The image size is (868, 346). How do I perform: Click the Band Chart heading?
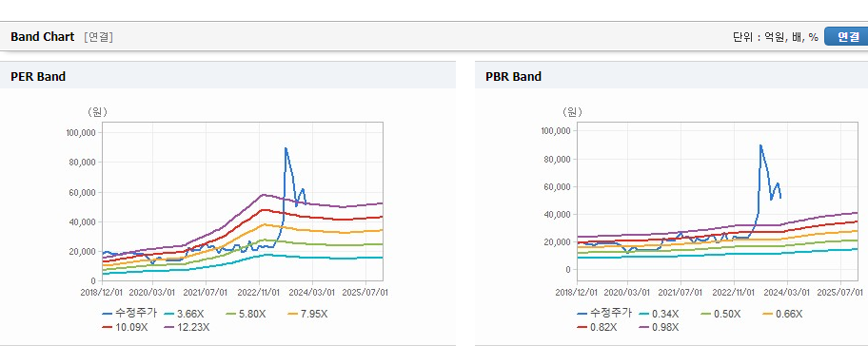pyautogui.click(x=42, y=37)
